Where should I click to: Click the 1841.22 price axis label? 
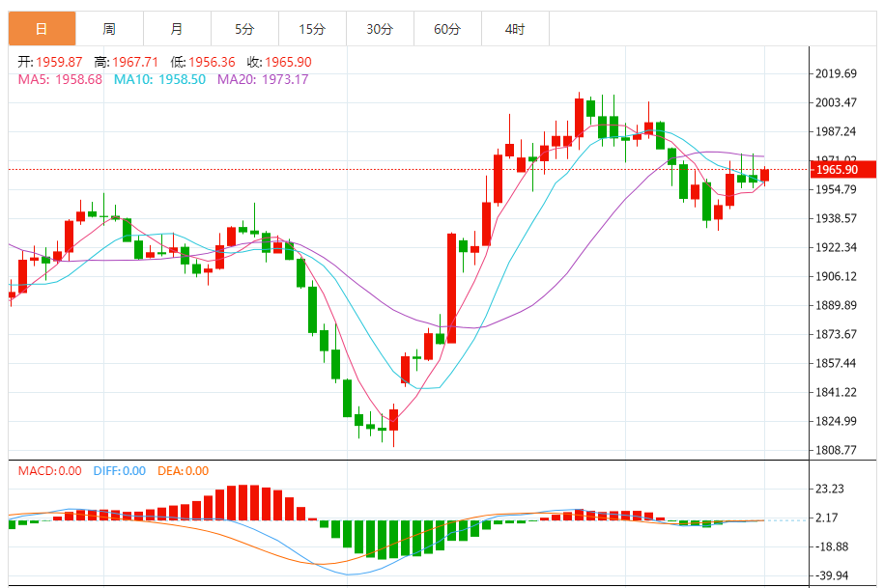(836, 393)
